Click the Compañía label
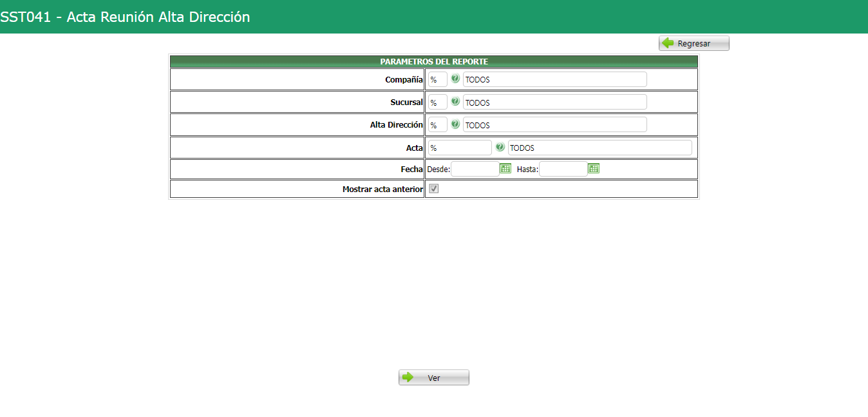 (404, 79)
